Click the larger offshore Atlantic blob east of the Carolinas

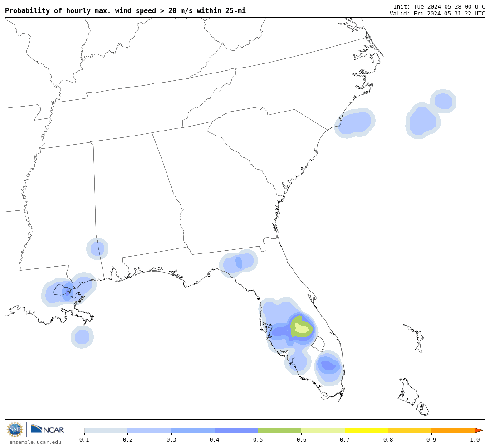coord(423,121)
